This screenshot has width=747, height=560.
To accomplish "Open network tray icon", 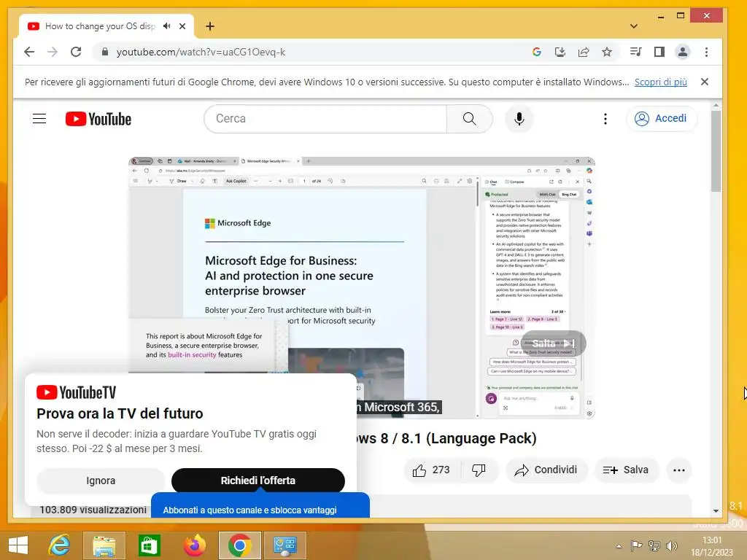I will tap(654, 545).
